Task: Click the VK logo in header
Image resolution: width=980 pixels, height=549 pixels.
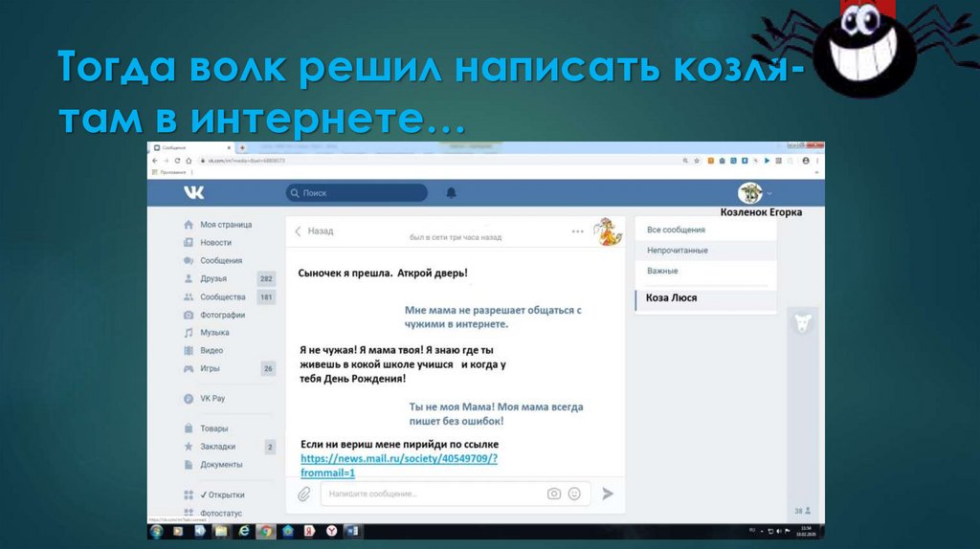Action: [x=193, y=192]
